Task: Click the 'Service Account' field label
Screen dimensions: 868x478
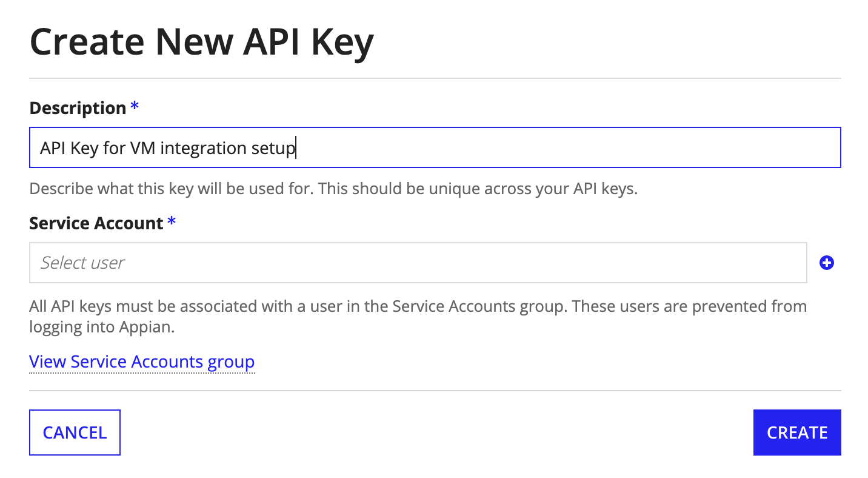Action: (x=96, y=223)
